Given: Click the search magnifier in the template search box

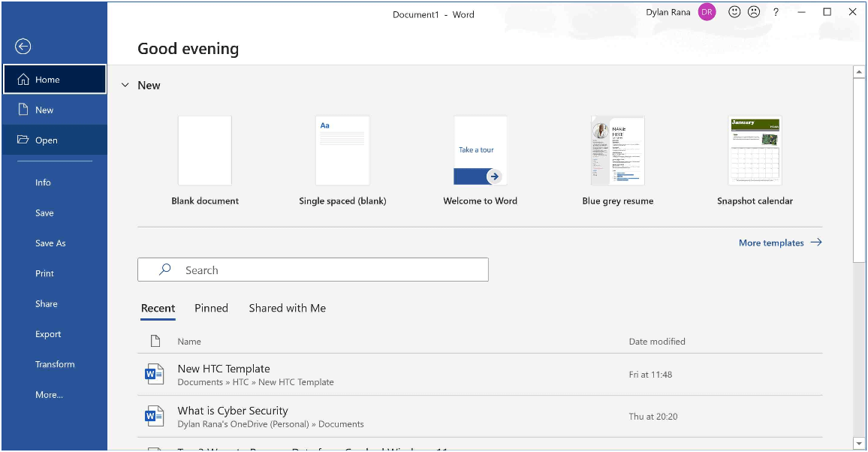Looking at the screenshot, I should point(164,269).
